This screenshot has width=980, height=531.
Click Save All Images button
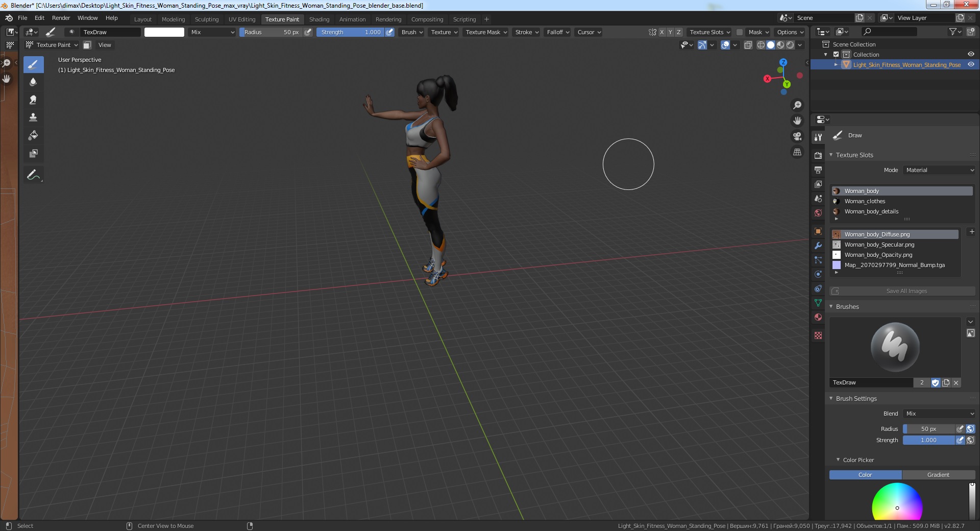click(x=902, y=291)
